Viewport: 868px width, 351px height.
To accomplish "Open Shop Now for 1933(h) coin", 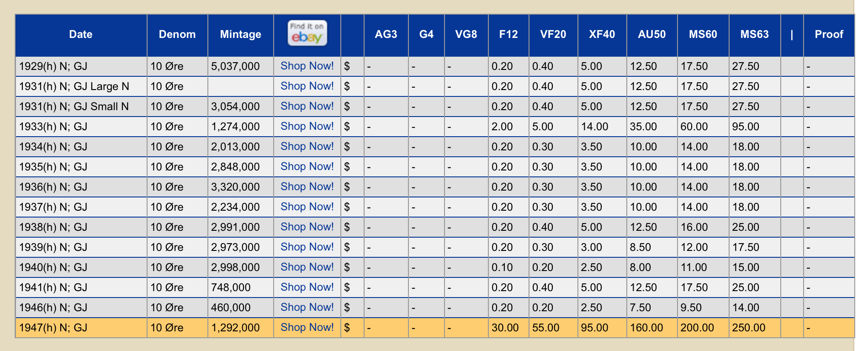I will pyautogui.click(x=307, y=126).
